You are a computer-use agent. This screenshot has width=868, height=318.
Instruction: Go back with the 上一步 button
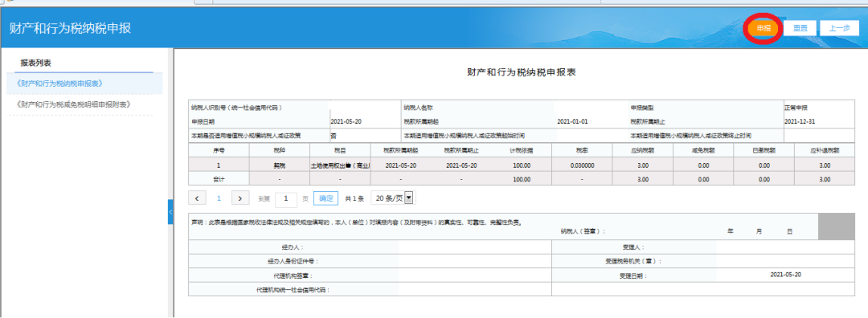click(839, 28)
